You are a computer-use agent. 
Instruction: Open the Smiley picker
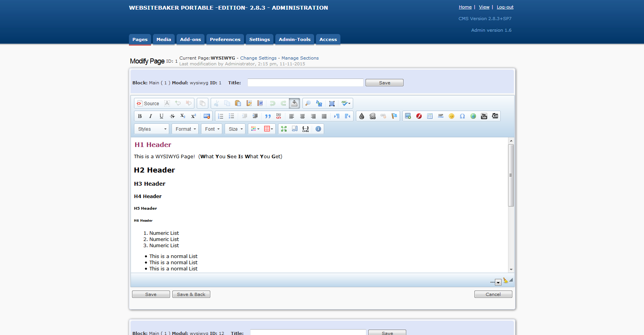[452, 116]
